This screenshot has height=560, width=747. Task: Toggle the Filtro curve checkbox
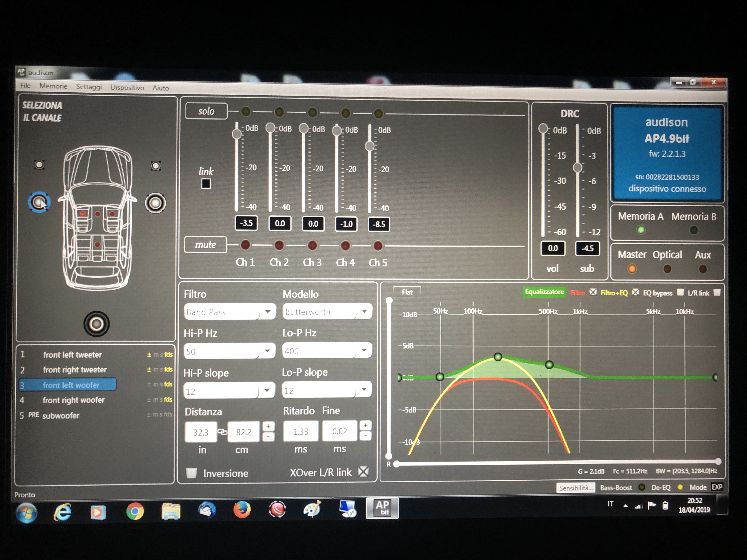(x=593, y=292)
